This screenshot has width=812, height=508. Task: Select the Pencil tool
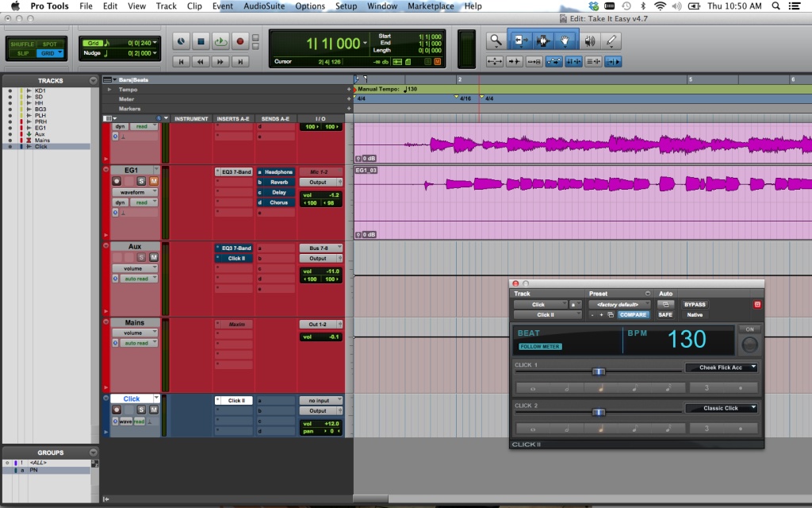tap(611, 40)
